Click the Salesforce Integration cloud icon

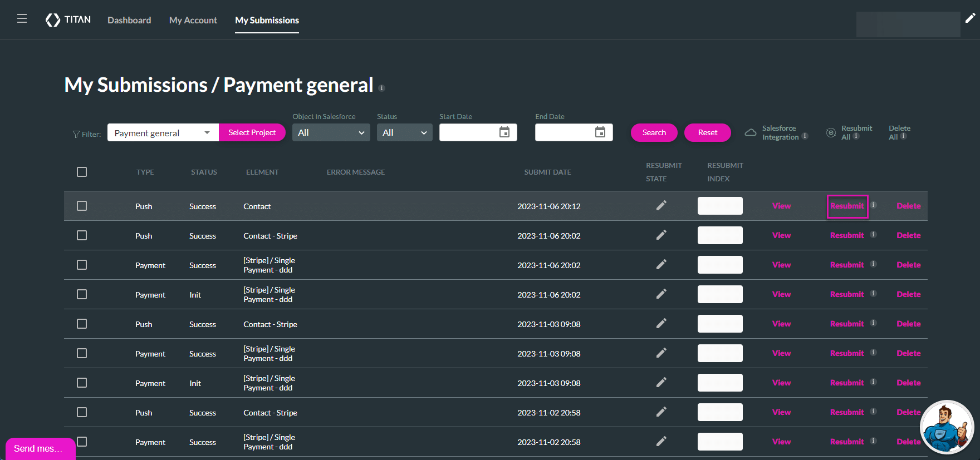click(x=751, y=132)
